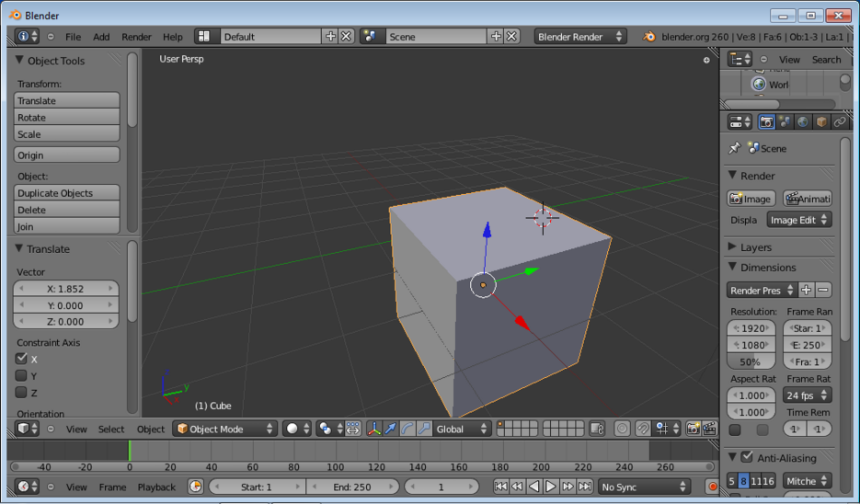The width and height of the screenshot is (860, 504).
Task: Click the record keyframe button in timeline
Action: (x=711, y=487)
